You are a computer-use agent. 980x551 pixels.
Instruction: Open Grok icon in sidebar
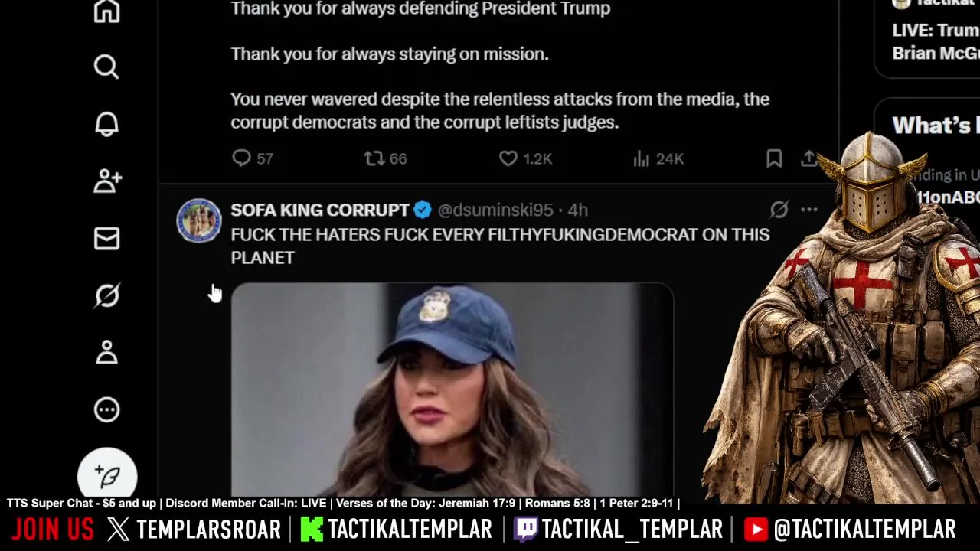click(106, 295)
